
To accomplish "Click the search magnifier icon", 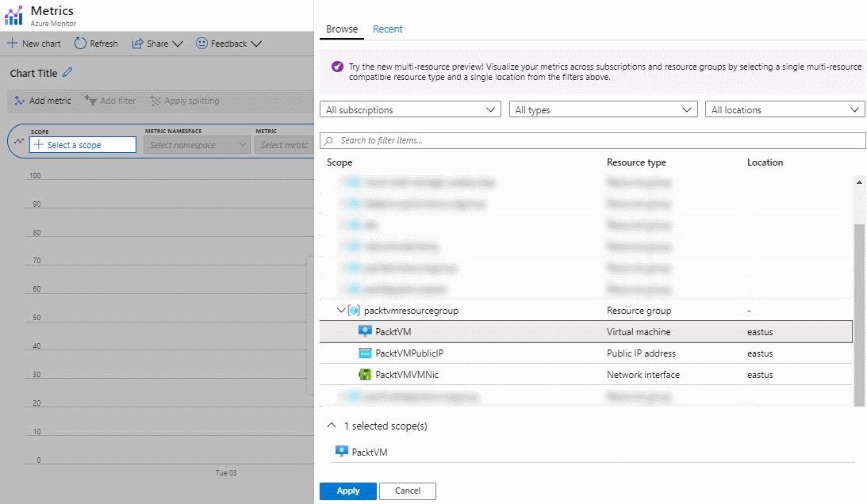I will tap(328, 141).
